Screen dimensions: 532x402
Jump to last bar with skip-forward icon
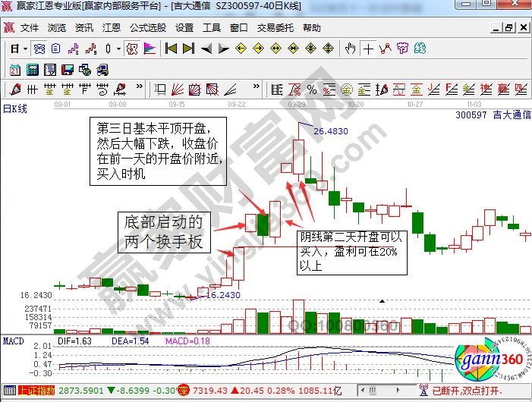[189, 49]
